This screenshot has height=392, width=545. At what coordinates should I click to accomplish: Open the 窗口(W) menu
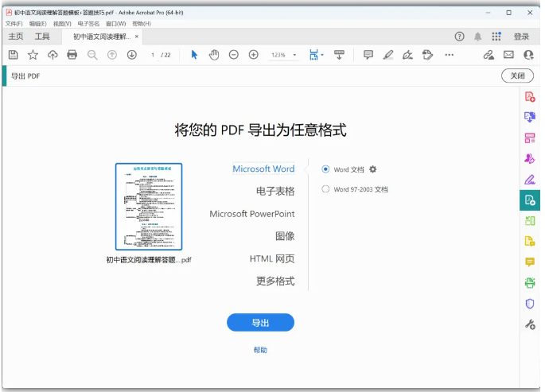click(115, 24)
